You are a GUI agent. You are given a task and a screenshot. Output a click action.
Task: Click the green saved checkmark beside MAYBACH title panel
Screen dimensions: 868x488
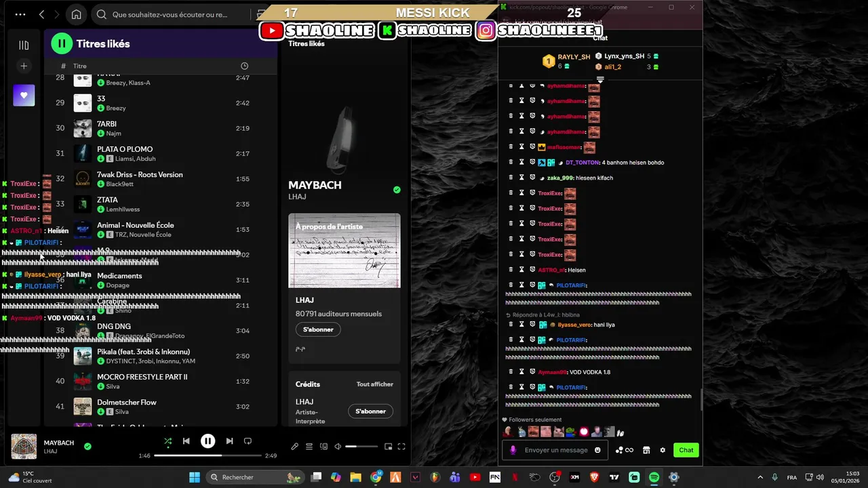(397, 190)
